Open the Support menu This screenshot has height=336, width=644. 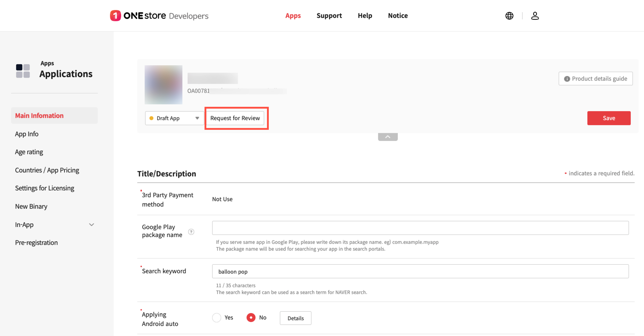tap(329, 16)
